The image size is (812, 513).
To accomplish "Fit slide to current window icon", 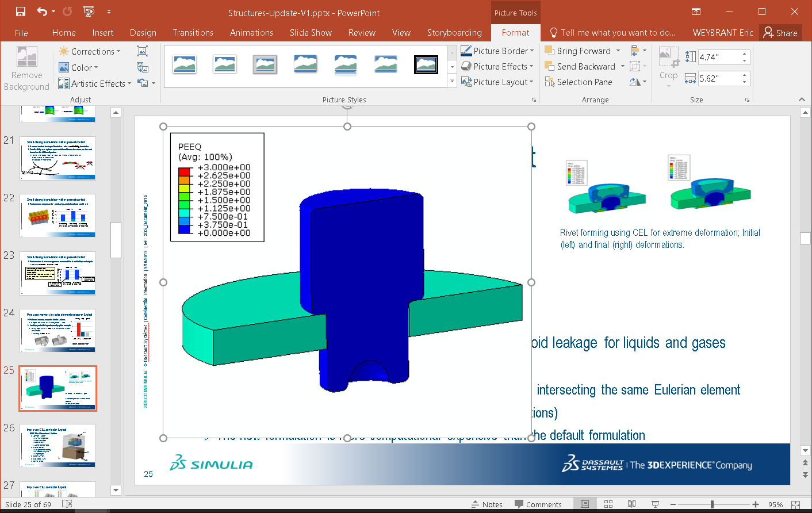I will click(796, 504).
